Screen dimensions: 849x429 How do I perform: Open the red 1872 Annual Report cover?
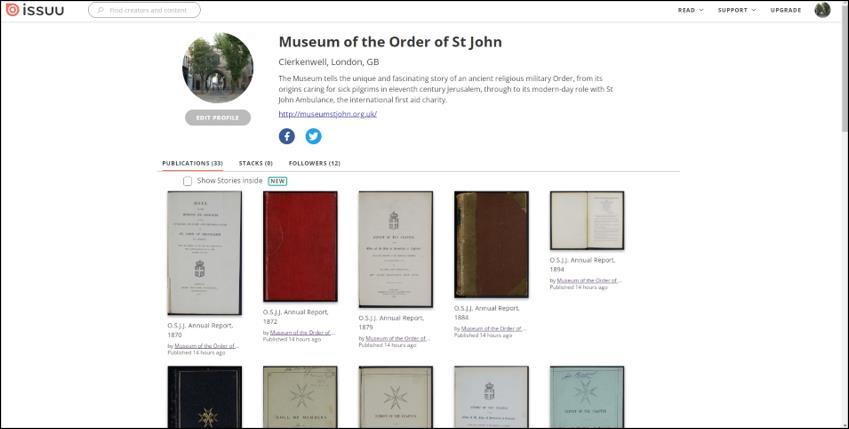click(x=300, y=246)
